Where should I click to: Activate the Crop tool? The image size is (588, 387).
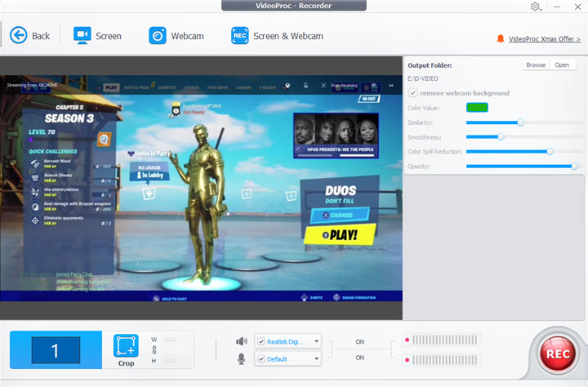point(126,350)
